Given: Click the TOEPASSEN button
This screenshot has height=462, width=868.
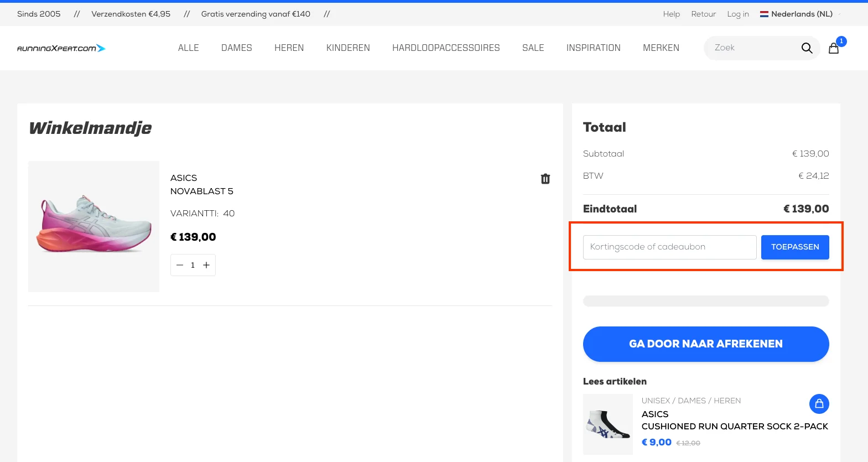Looking at the screenshot, I should tap(795, 247).
